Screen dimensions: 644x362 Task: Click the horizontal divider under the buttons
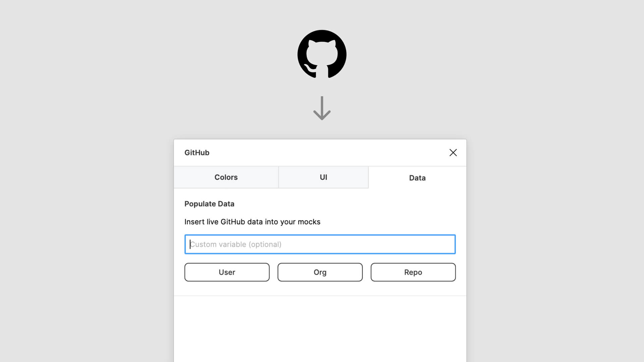pyautogui.click(x=320, y=296)
